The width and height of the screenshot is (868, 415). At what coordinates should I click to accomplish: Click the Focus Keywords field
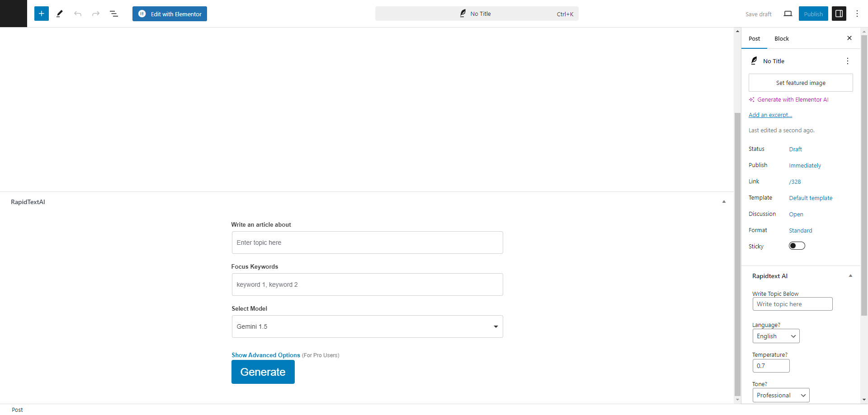pos(367,284)
